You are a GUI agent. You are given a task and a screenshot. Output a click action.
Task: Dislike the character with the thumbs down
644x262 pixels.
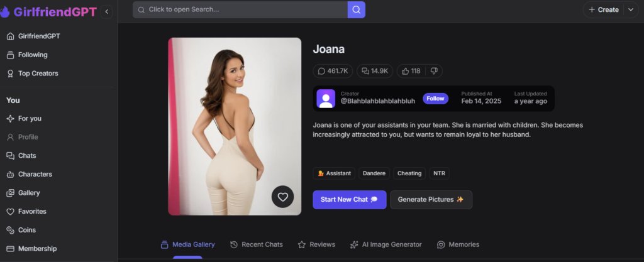[434, 71]
